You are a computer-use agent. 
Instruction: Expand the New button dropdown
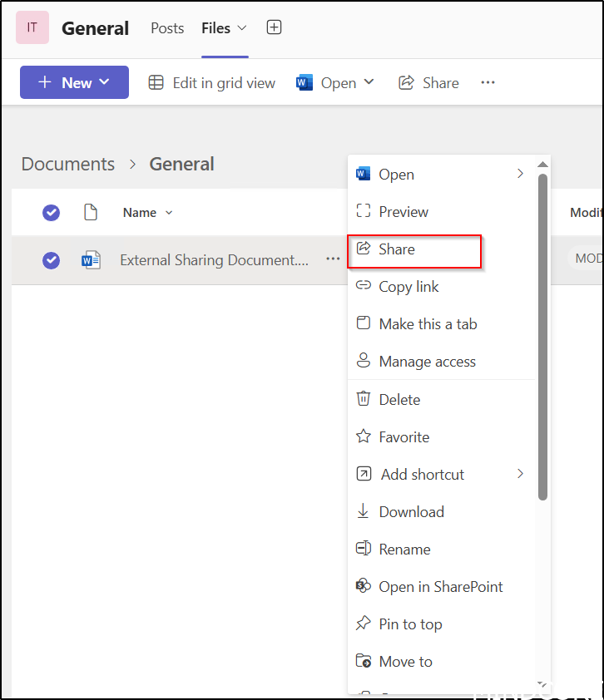tap(104, 82)
